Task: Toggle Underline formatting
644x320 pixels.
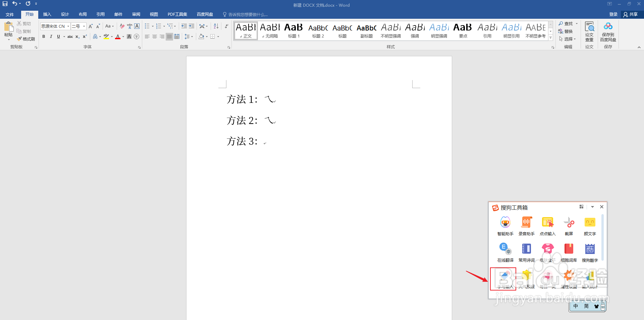Action: pyautogui.click(x=58, y=37)
